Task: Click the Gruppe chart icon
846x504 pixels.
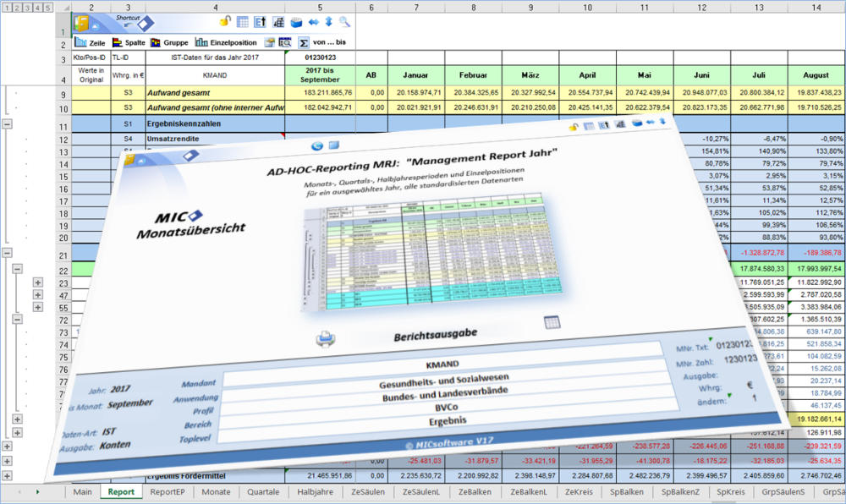Action: pos(156,42)
